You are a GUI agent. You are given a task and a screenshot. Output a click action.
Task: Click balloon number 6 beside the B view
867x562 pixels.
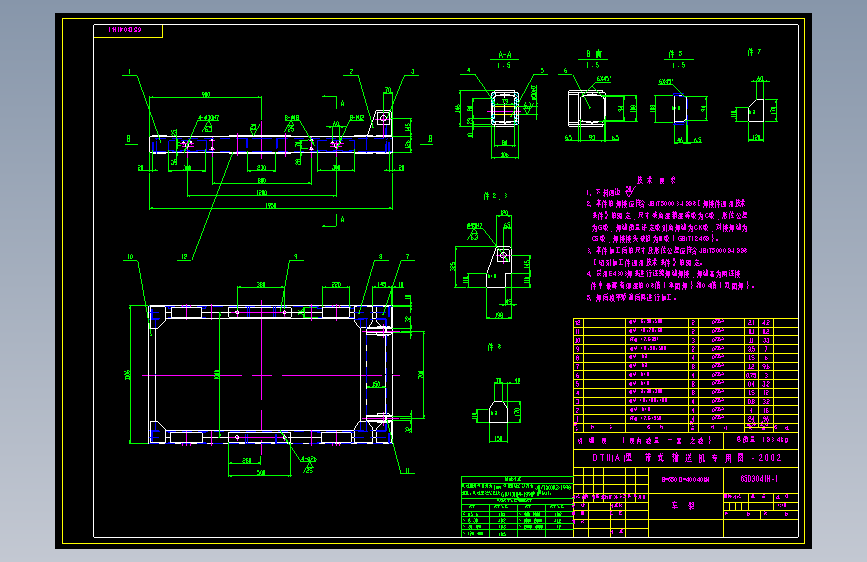click(x=565, y=71)
